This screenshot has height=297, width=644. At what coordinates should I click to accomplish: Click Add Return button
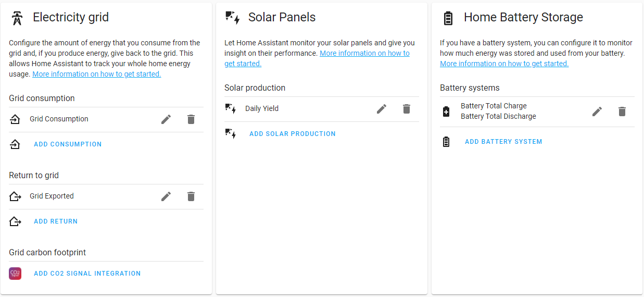coord(56,221)
